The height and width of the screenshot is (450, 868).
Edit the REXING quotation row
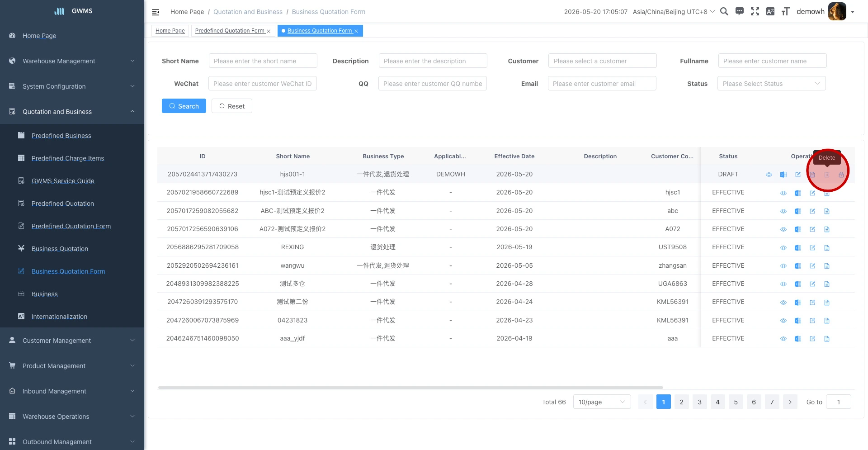pyautogui.click(x=812, y=248)
